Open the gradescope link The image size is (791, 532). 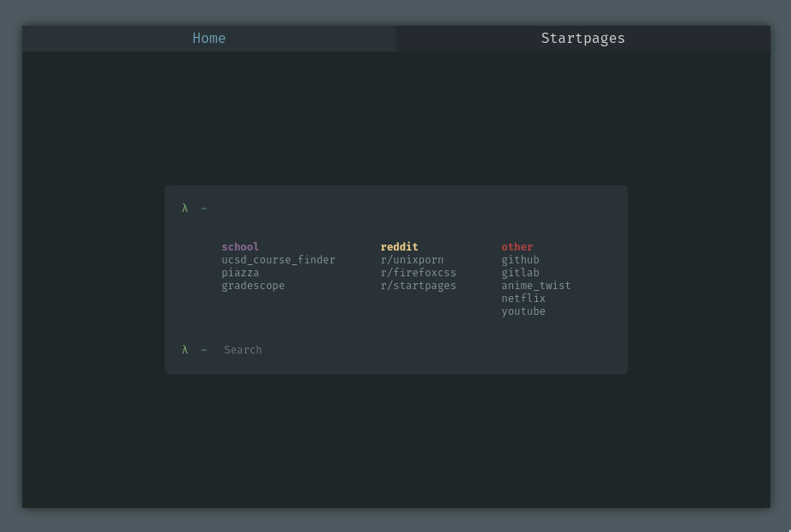253,286
